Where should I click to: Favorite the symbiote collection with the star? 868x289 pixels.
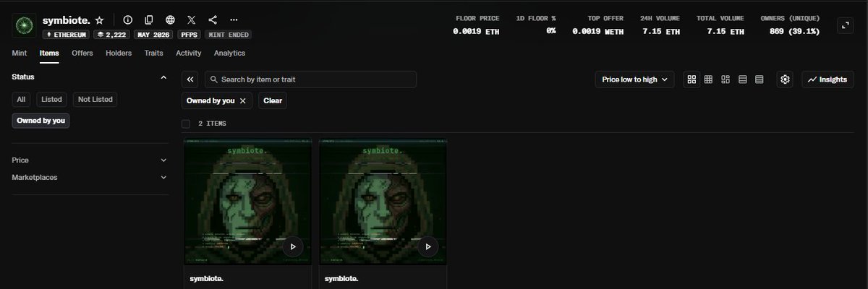click(99, 20)
